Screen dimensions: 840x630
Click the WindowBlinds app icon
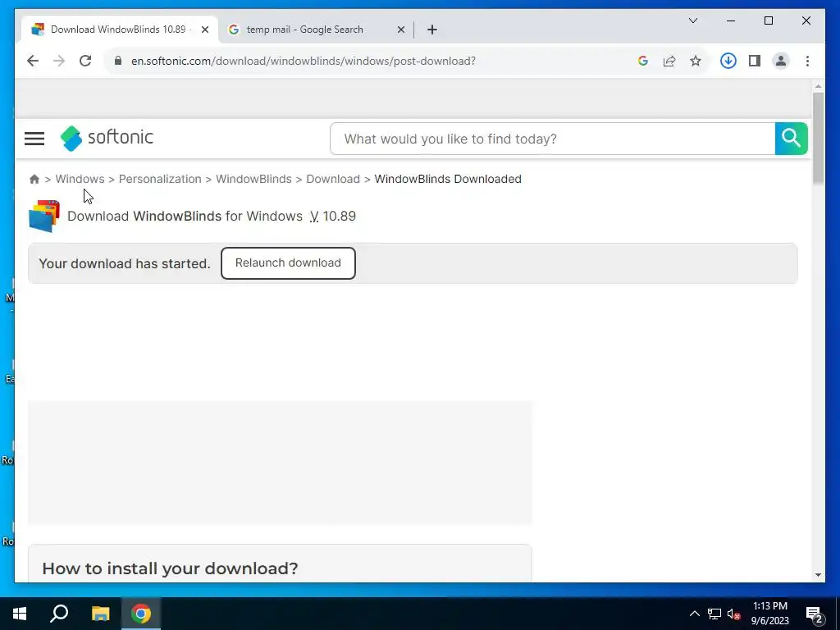click(x=44, y=217)
